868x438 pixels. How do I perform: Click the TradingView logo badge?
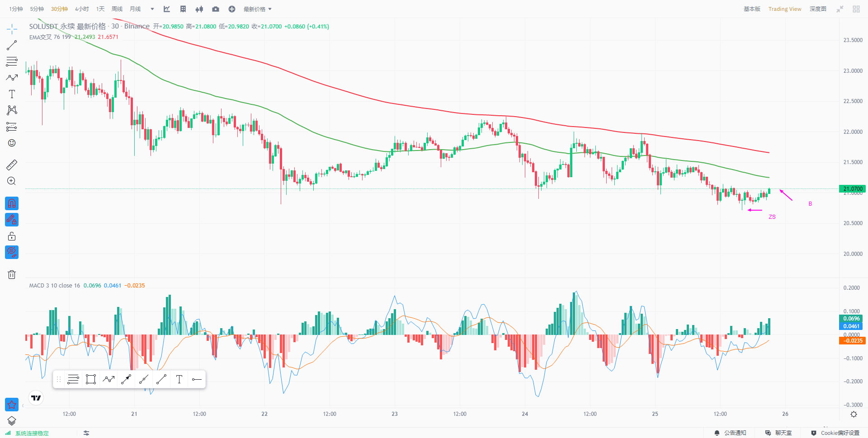tap(36, 398)
